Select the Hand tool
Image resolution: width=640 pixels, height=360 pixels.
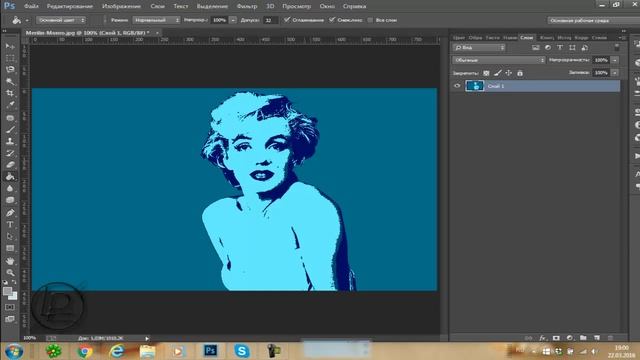pos(10,260)
